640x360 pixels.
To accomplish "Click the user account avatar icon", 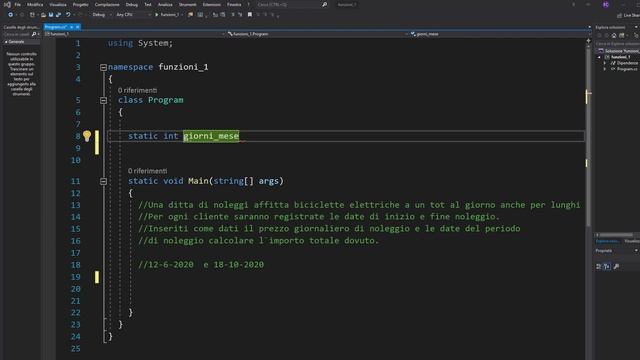I will [606, 4].
